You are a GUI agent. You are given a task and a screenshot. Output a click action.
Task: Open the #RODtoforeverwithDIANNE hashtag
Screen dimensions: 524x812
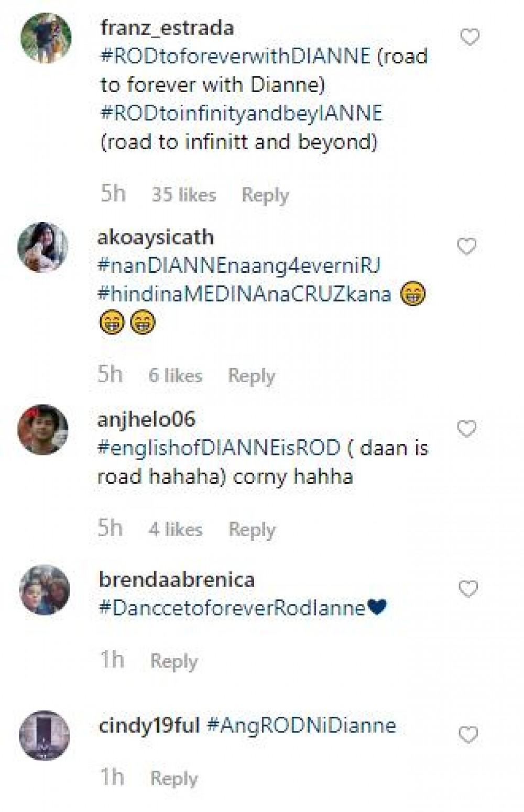click(x=235, y=56)
